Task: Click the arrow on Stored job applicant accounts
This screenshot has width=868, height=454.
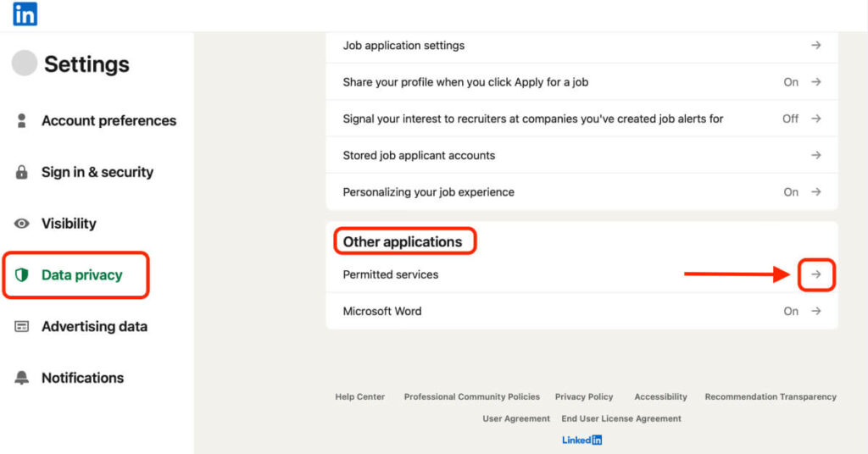Action: [x=816, y=155]
